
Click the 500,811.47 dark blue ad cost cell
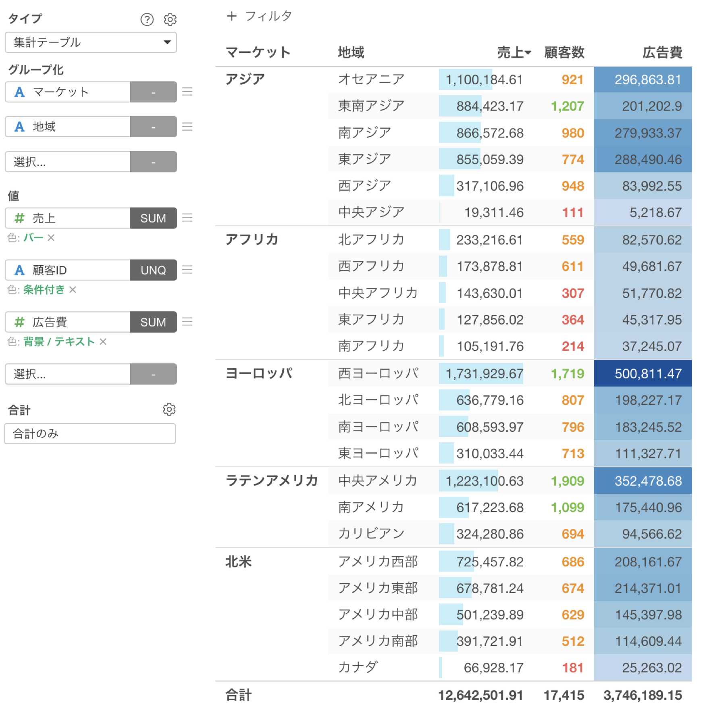643,373
